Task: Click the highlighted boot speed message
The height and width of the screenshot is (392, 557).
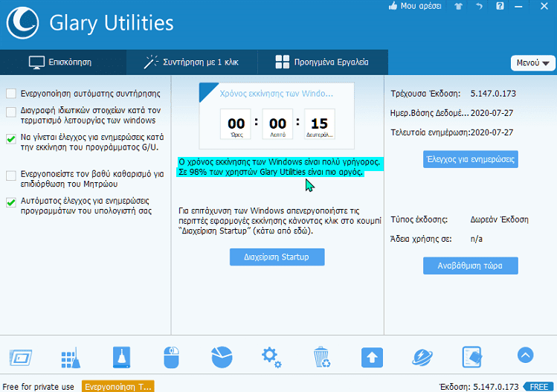Action: coord(280,167)
